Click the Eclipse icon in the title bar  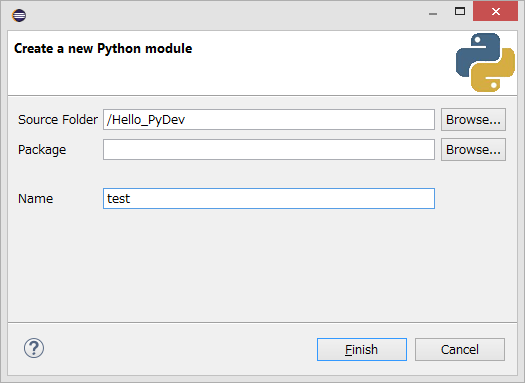click(19, 15)
